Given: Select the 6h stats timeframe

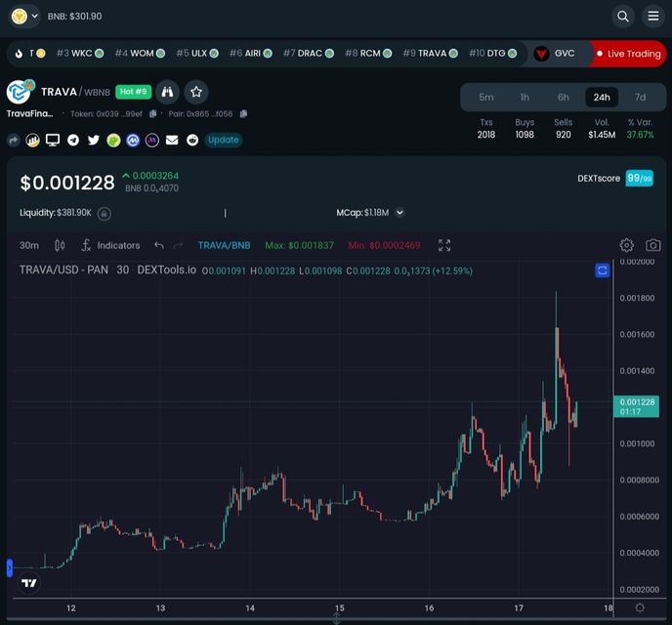Looking at the screenshot, I should tap(564, 98).
